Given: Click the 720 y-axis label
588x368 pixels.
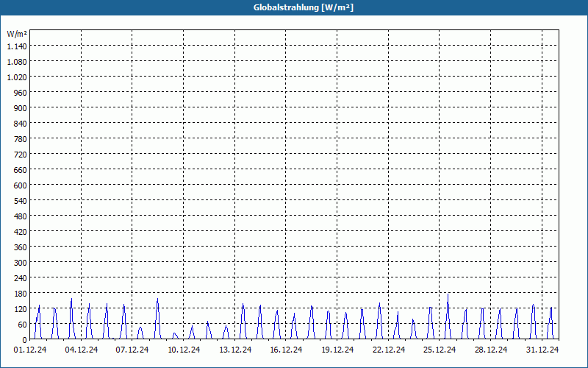Looking at the screenshot, I should pos(21,155).
